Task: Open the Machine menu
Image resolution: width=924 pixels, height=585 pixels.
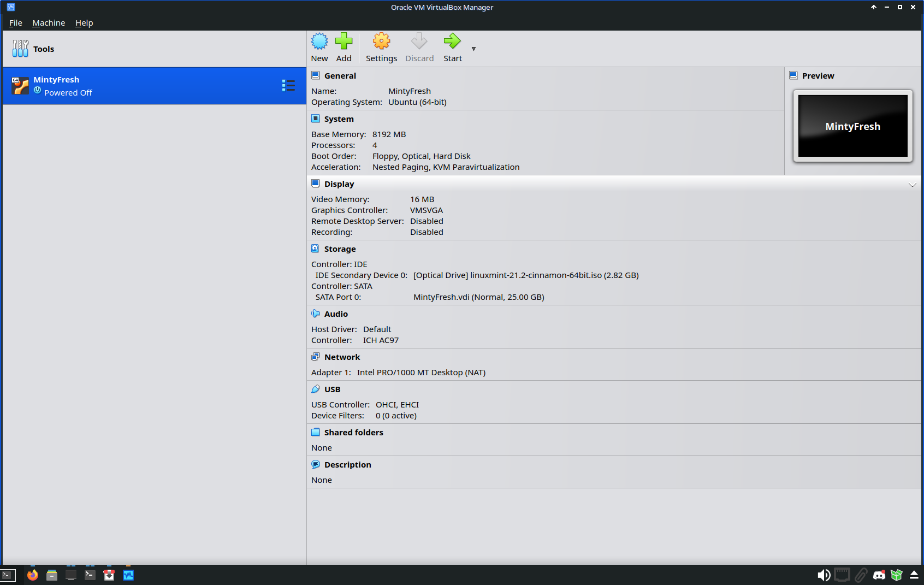Action: point(49,23)
